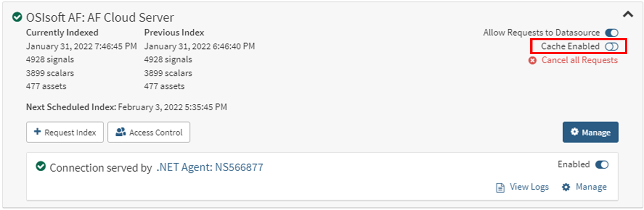Viewport: 644px width, 210px height.
Task: Open the .NET Agent: NS566877 link
Action: (x=210, y=167)
